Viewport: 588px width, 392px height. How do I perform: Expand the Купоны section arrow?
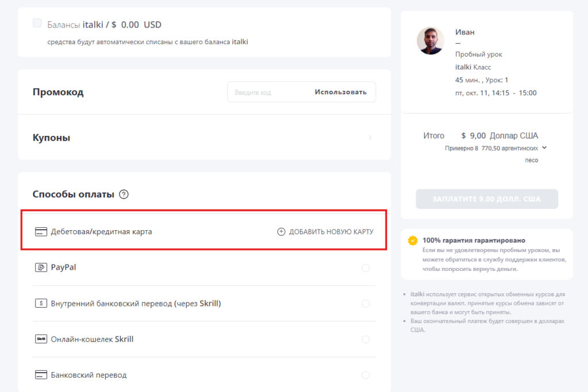[x=370, y=138]
